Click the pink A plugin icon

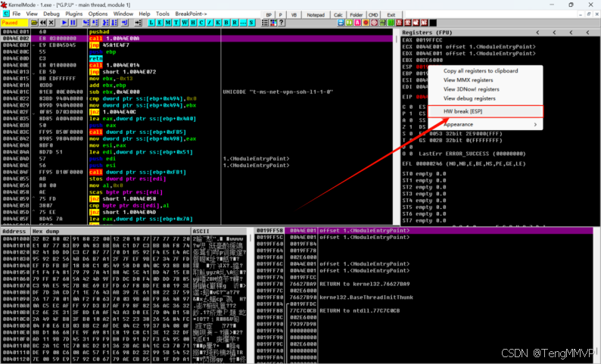click(x=357, y=23)
